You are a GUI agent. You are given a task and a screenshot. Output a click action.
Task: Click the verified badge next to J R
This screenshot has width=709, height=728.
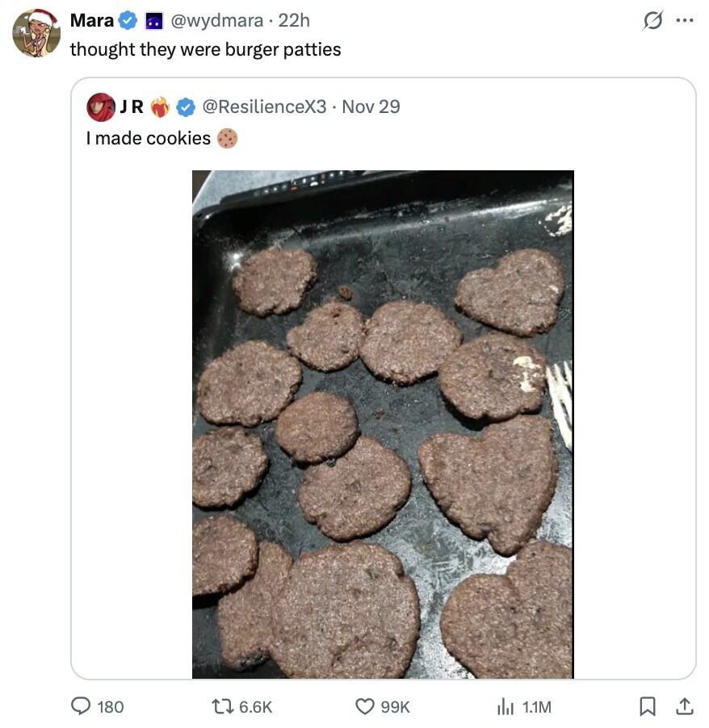coord(186,107)
